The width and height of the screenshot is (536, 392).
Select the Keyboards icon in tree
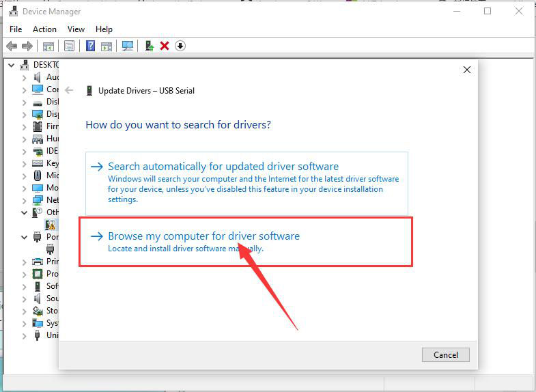(38, 163)
